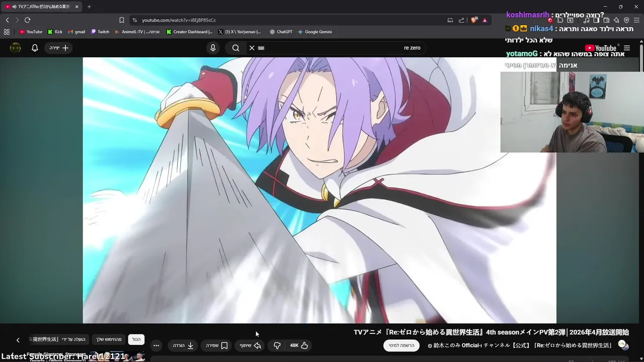Open the X Yair sensei bookmark
This screenshot has width=644, height=362.
tap(239, 32)
